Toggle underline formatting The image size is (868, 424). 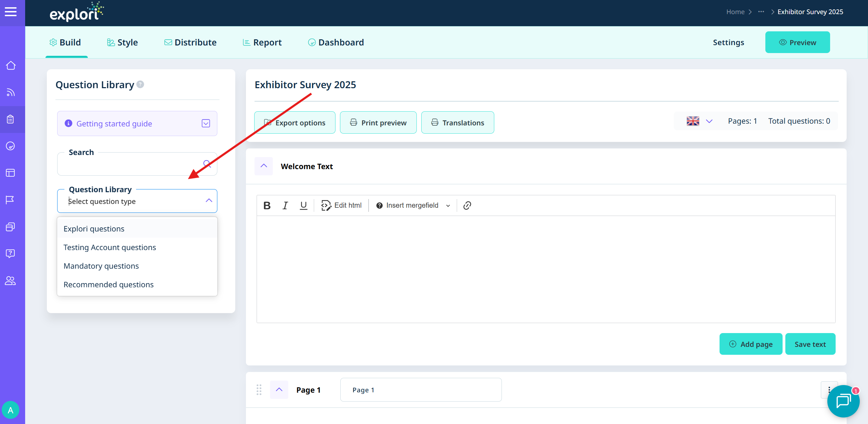click(x=303, y=206)
